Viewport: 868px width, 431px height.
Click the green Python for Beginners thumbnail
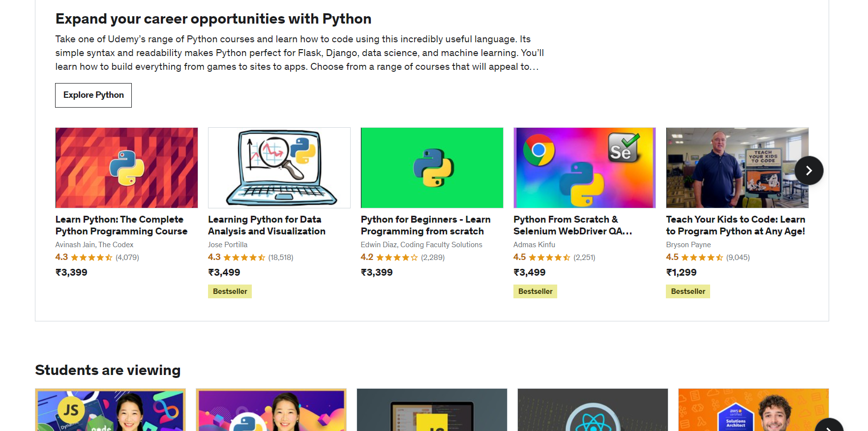pyautogui.click(x=432, y=168)
